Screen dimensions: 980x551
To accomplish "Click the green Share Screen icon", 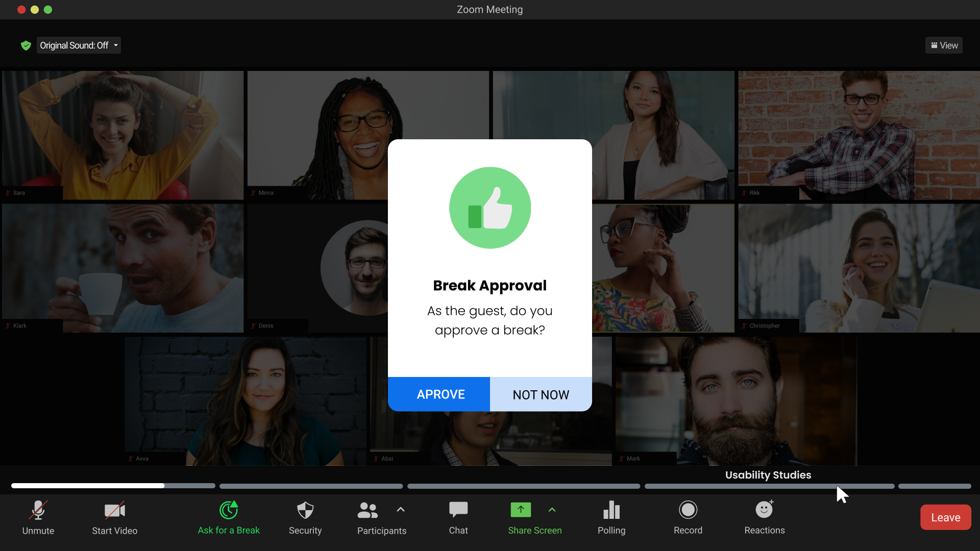I will tap(521, 510).
